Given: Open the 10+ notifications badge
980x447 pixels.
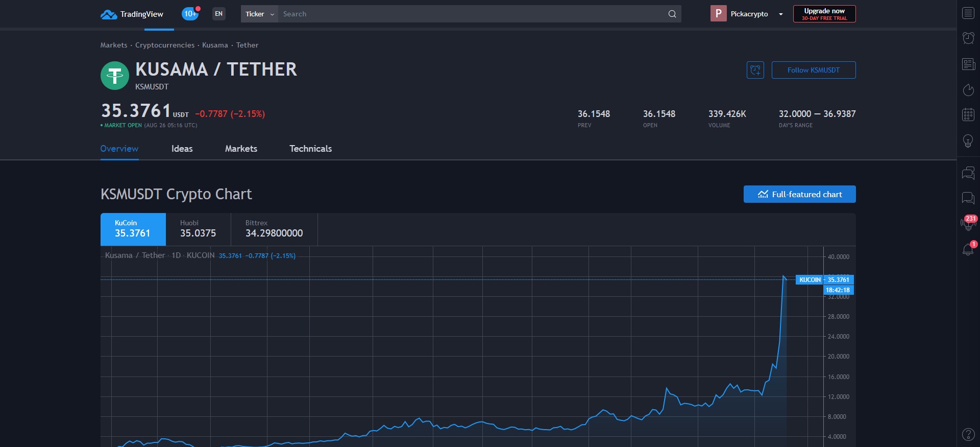Looking at the screenshot, I should [190, 14].
